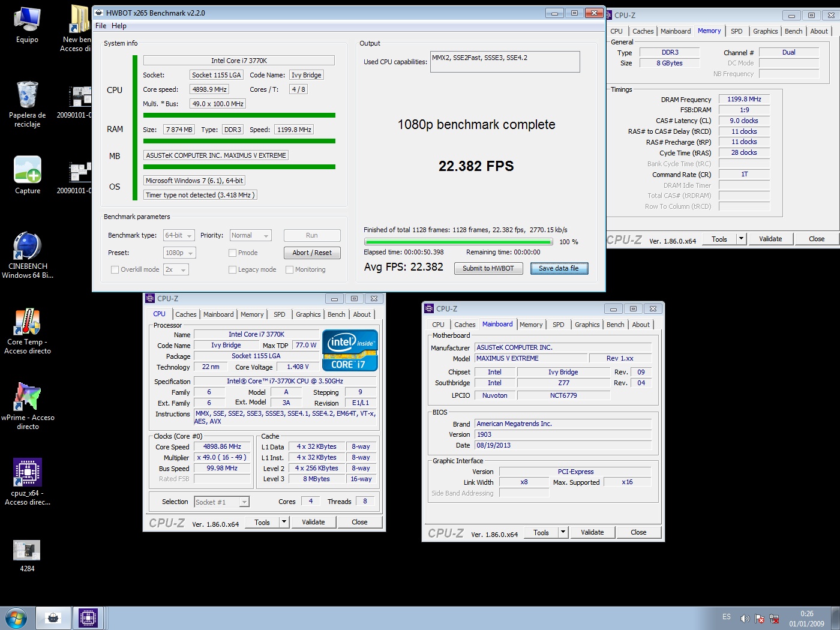Open the Help menu in HWBOT x265
The image size is (840, 630).
click(x=119, y=26)
